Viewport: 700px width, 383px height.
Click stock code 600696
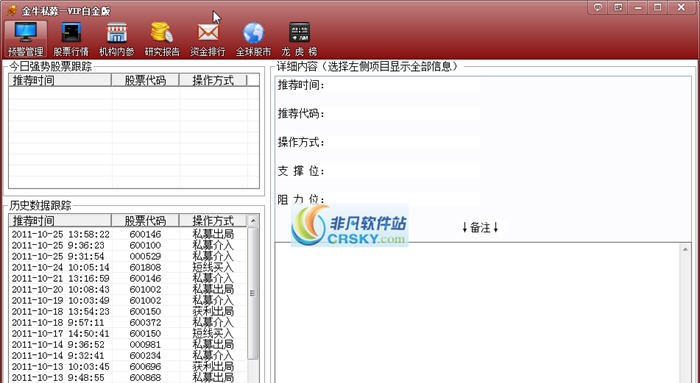coord(145,366)
